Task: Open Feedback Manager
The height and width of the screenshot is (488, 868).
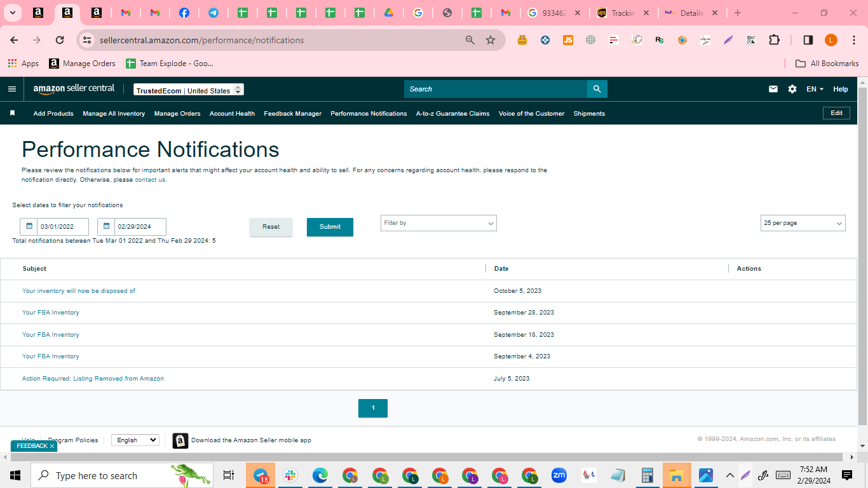Action: pyautogui.click(x=293, y=114)
